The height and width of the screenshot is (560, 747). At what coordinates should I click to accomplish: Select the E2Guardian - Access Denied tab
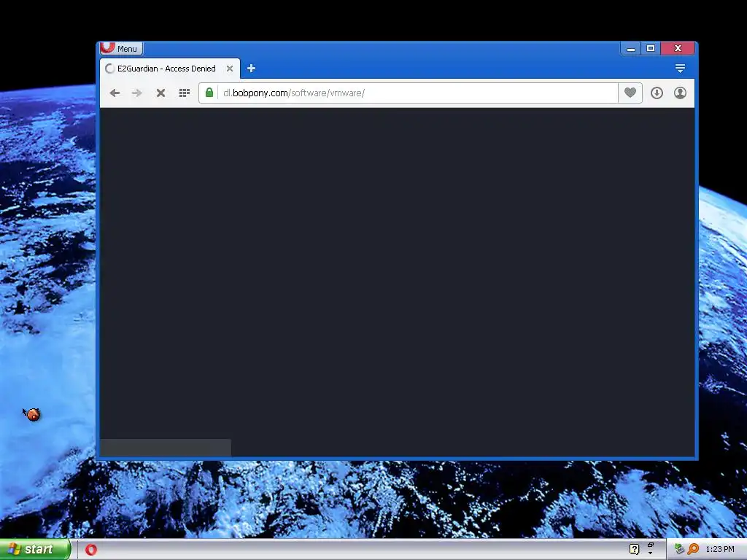[x=169, y=69]
